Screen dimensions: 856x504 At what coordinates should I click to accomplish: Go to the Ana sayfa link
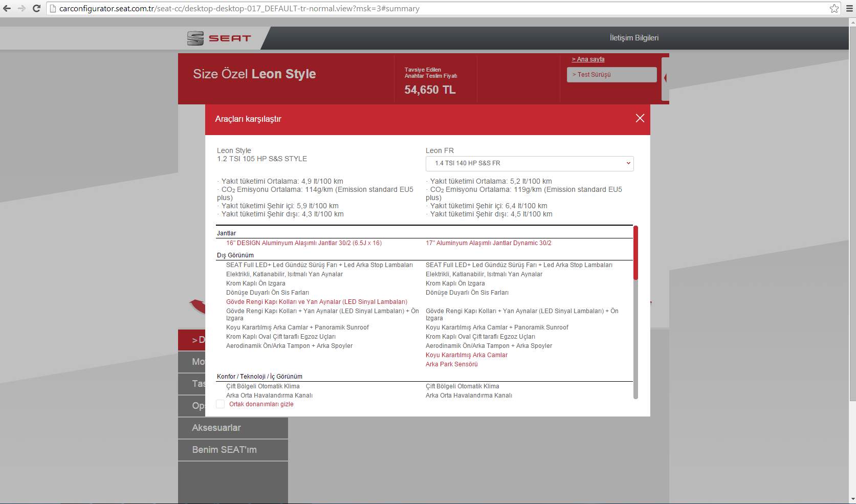click(x=588, y=59)
